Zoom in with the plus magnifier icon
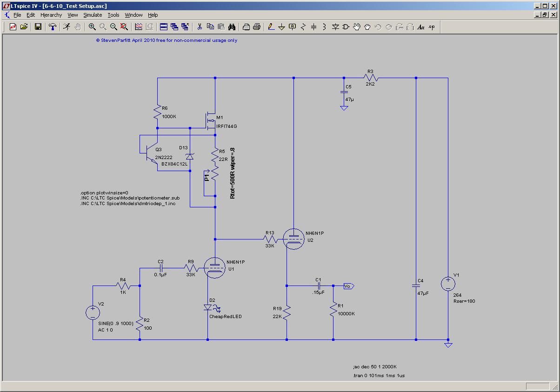Screen dimensions: 560x392 pyautogui.click(x=92, y=27)
